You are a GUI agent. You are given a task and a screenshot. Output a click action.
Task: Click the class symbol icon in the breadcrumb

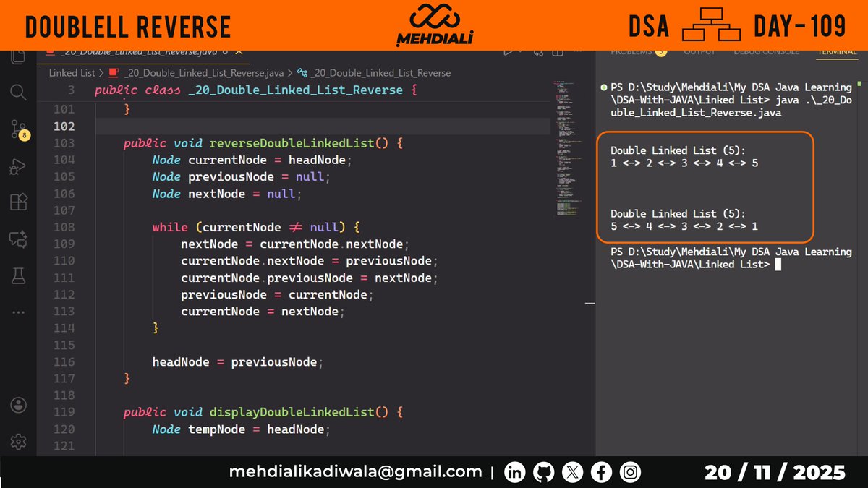tap(302, 73)
